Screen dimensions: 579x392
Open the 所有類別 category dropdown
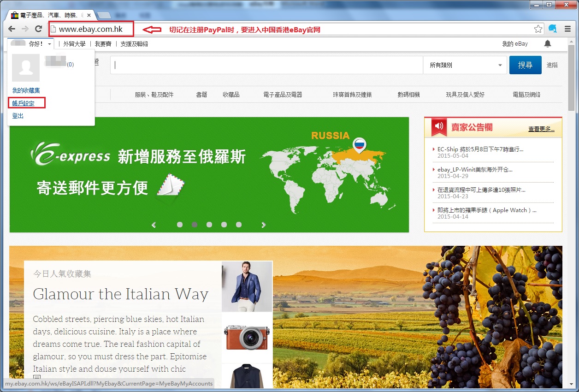(465, 65)
